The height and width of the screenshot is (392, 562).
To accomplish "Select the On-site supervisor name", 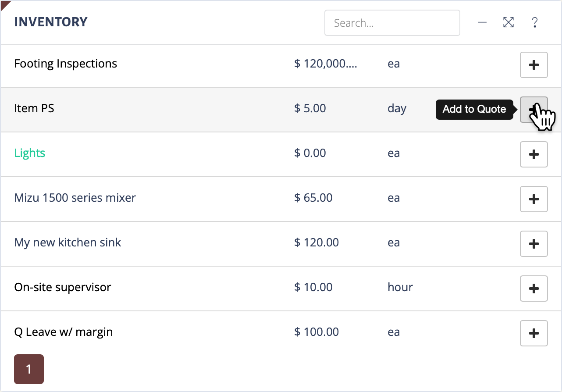I will point(63,287).
